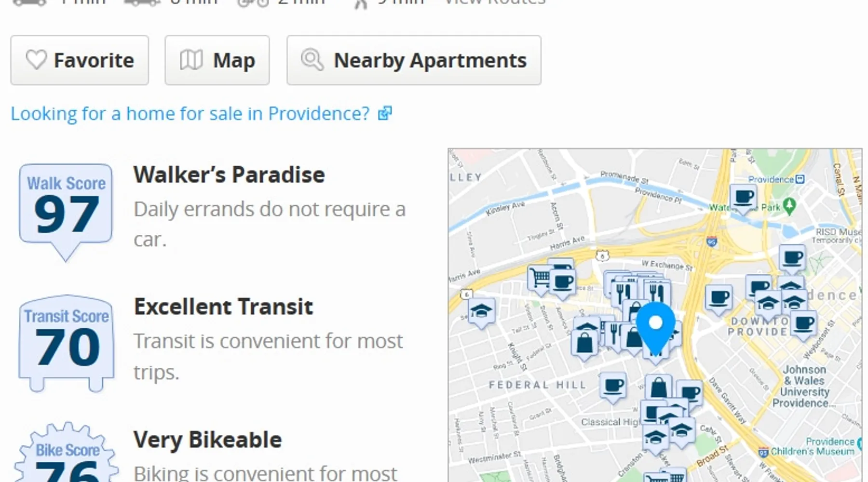Click the external link icon after Providence
Image resolution: width=868 pixels, height=482 pixels.
tap(385, 114)
